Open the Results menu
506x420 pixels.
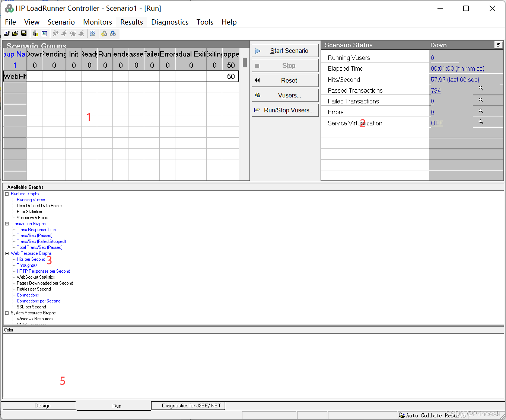(x=131, y=22)
